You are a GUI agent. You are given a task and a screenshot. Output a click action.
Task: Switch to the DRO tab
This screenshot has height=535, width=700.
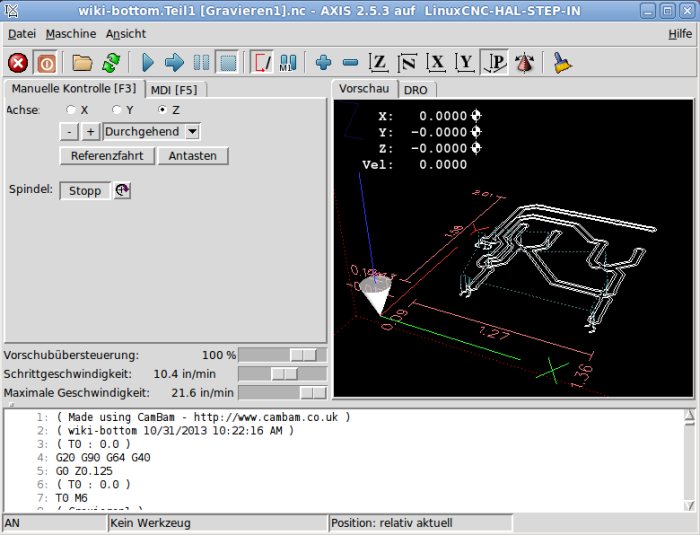pyautogui.click(x=415, y=90)
